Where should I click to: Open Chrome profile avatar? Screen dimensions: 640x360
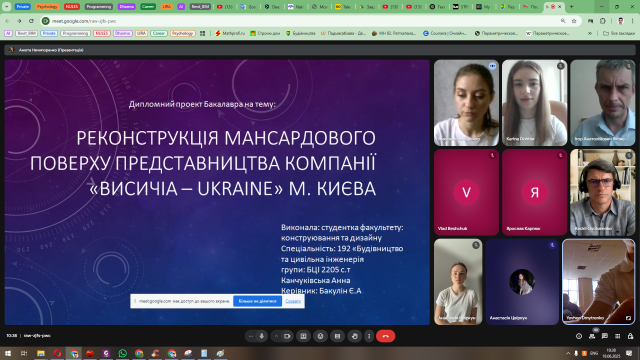point(620,21)
